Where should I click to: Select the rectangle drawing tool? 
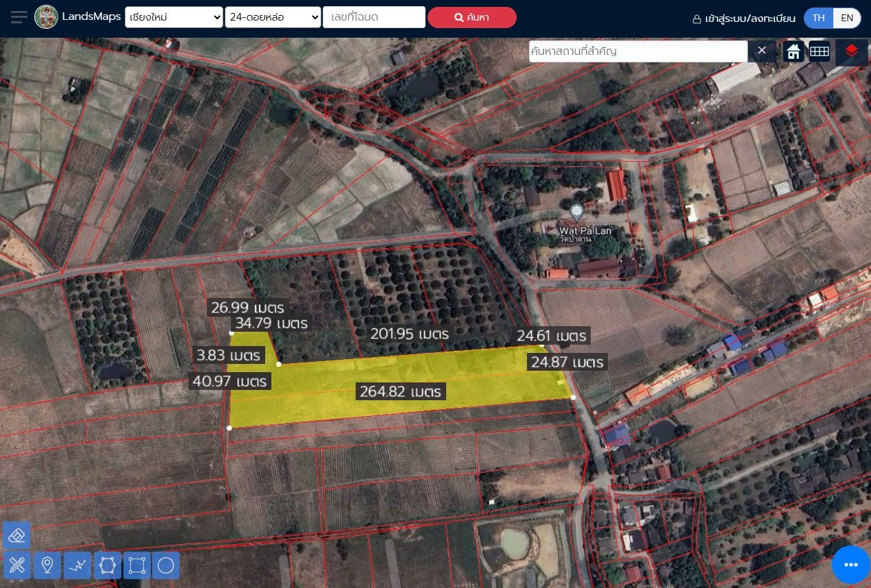[137, 565]
